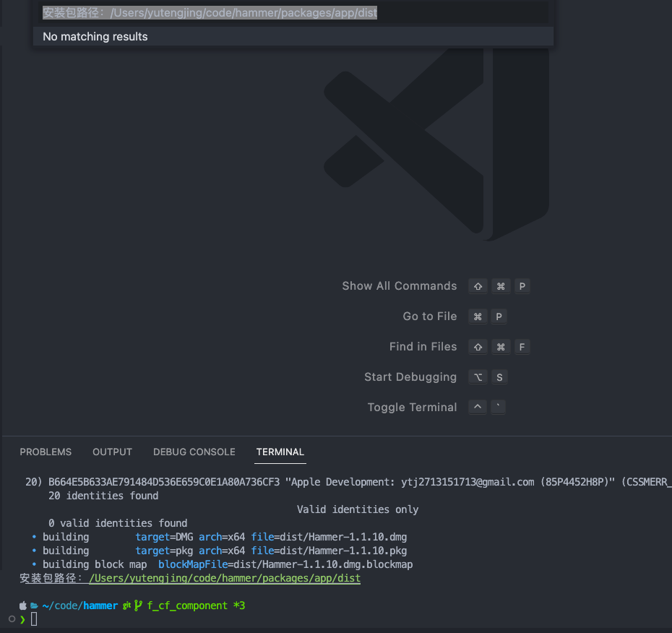Click the circle command decoration beside the prompt
The height and width of the screenshot is (633, 672).
click(x=12, y=619)
